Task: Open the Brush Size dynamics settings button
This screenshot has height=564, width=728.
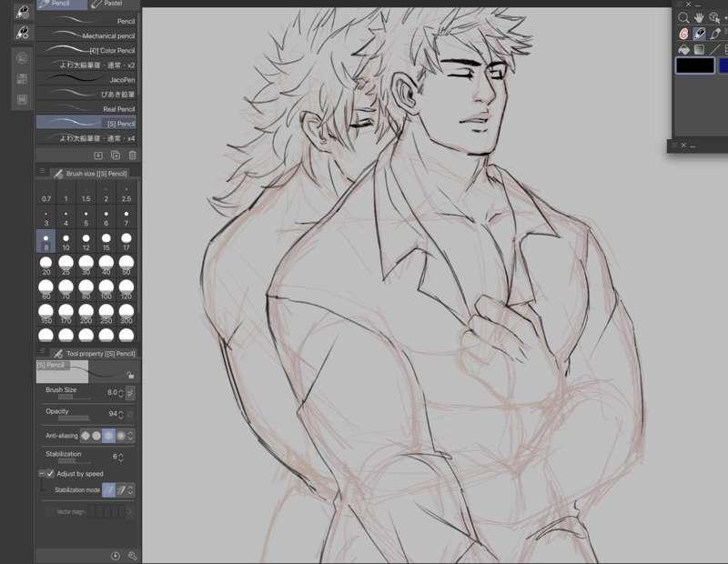Action: tap(130, 393)
